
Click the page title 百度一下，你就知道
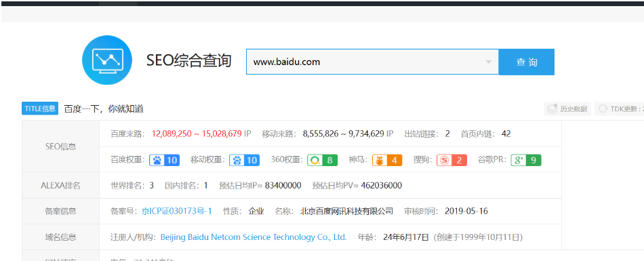pyautogui.click(x=104, y=109)
